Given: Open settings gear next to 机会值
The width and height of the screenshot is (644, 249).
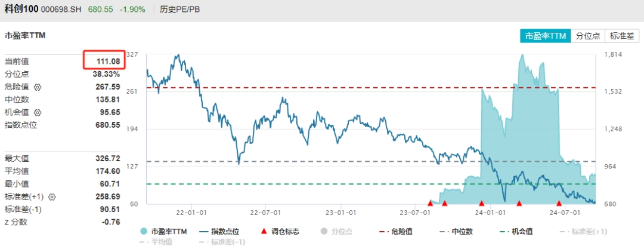Looking at the screenshot, I should pyautogui.click(x=38, y=112).
